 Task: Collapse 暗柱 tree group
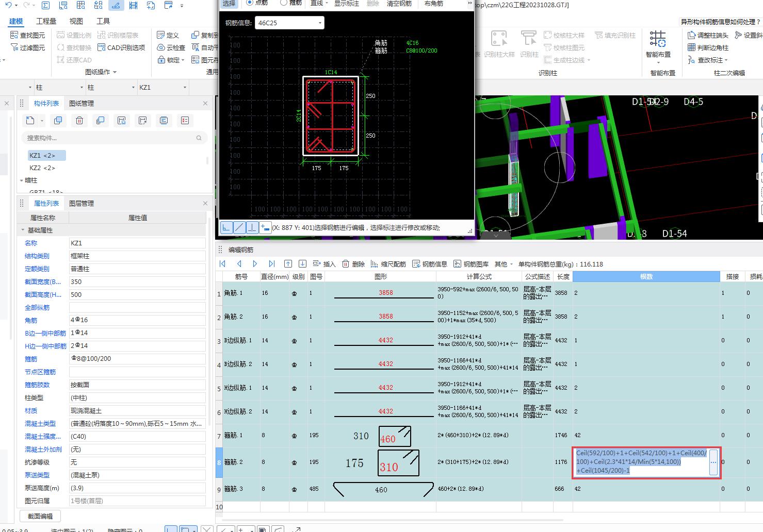point(22,180)
